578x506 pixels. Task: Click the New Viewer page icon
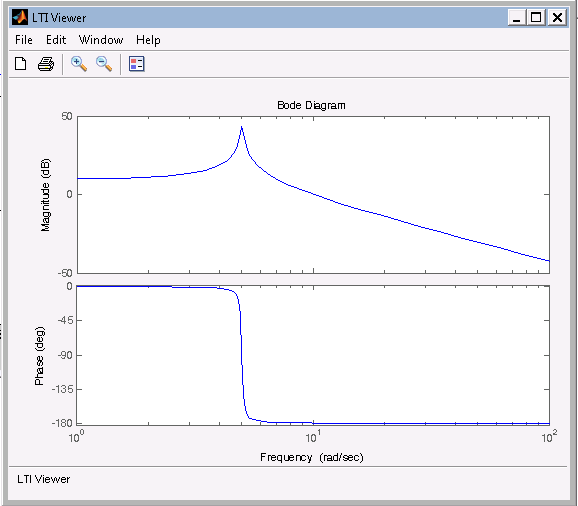click(x=21, y=64)
